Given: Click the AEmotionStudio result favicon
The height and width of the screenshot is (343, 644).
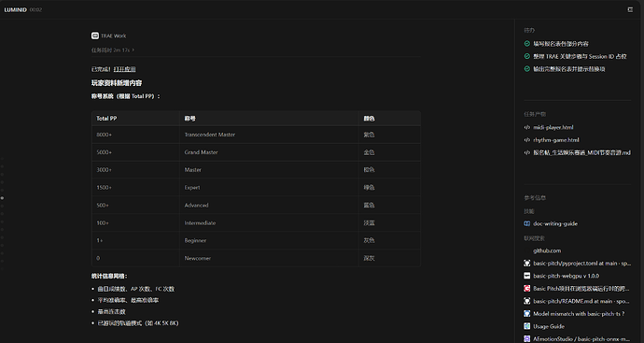Looking at the screenshot, I should (x=527, y=339).
